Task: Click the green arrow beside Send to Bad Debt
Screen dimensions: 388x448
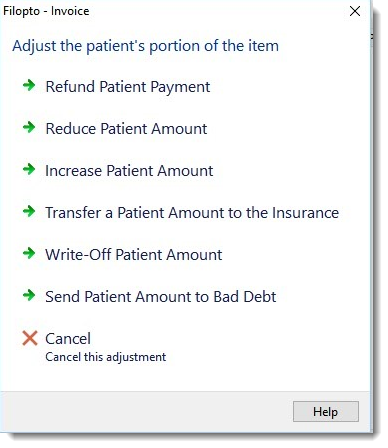Action: (x=29, y=295)
